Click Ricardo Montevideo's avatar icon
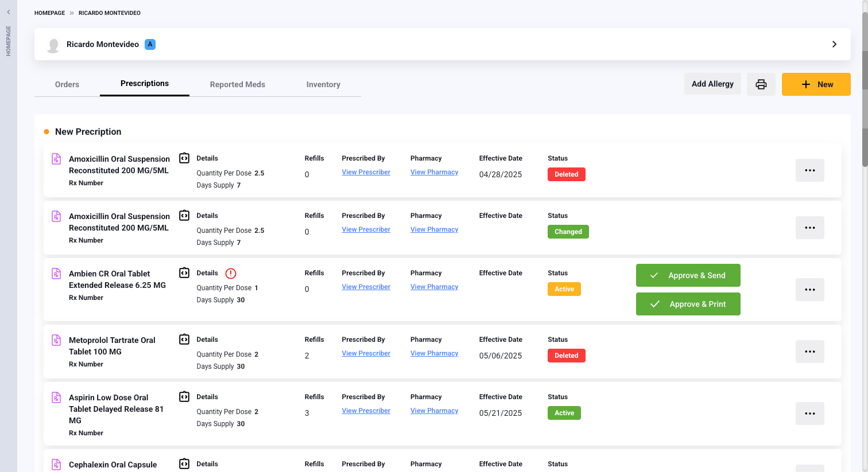Screen dimensions: 868x472 [53, 45]
